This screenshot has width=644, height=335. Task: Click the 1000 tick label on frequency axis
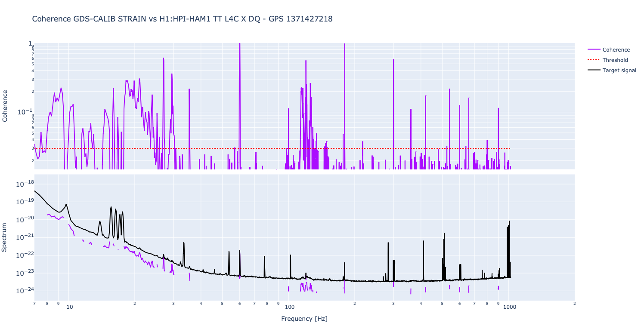pyautogui.click(x=510, y=307)
